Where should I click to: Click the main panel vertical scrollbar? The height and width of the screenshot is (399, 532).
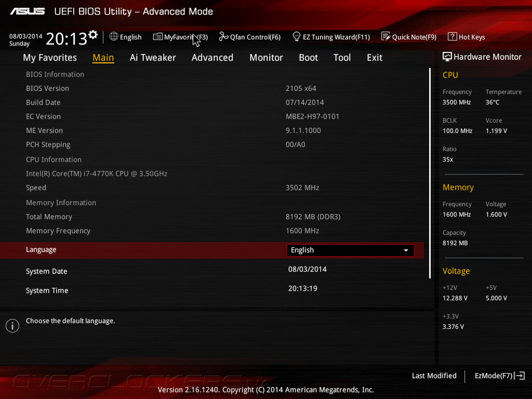[430, 173]
